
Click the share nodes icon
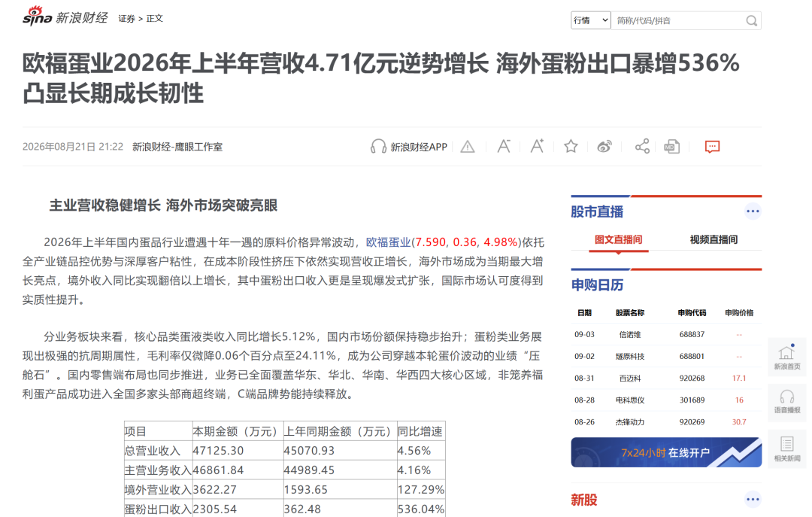(642, 147)
